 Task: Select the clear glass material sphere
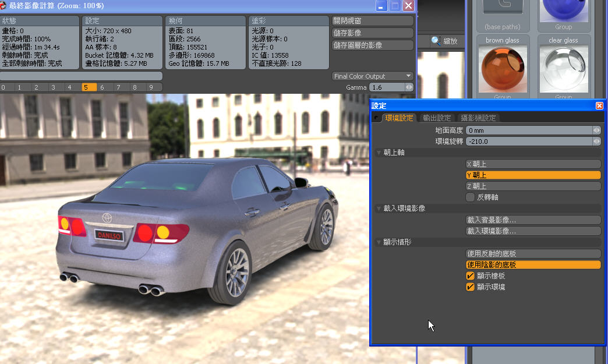(563, 69)
